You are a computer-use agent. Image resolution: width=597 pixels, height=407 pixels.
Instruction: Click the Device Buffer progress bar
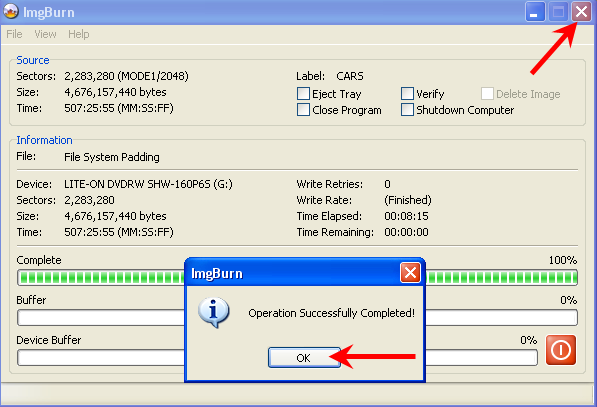tap(277, 358)
